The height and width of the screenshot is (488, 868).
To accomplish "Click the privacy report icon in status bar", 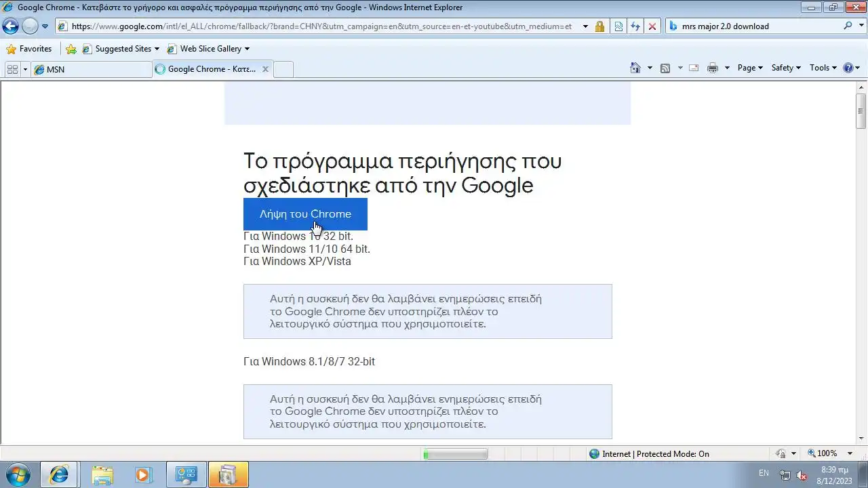I will [x=781, y=454].
